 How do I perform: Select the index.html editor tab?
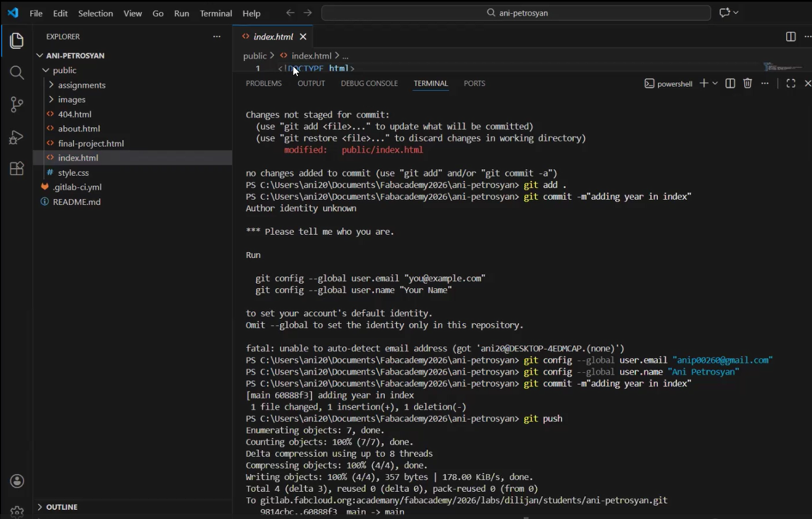click(x=273, y=36)
